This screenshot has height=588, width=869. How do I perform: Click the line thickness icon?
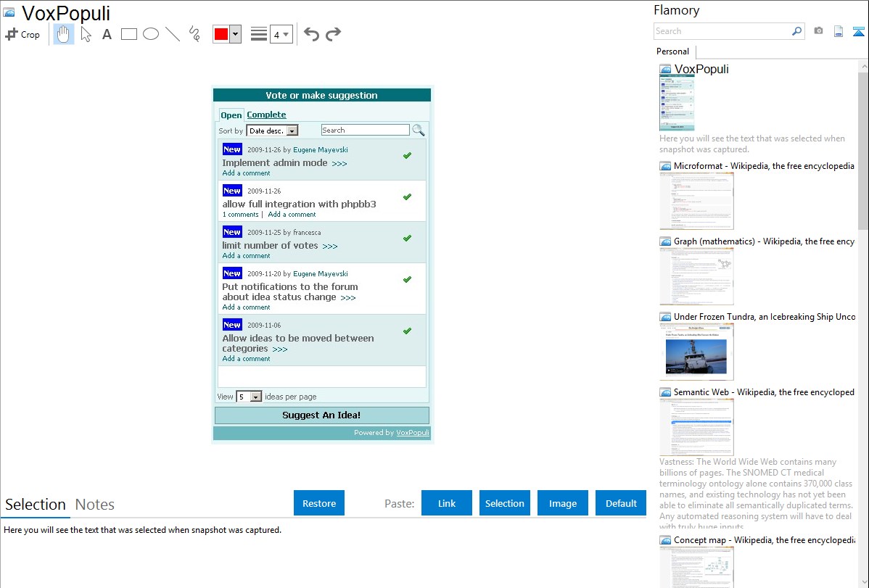pos(259,34)
